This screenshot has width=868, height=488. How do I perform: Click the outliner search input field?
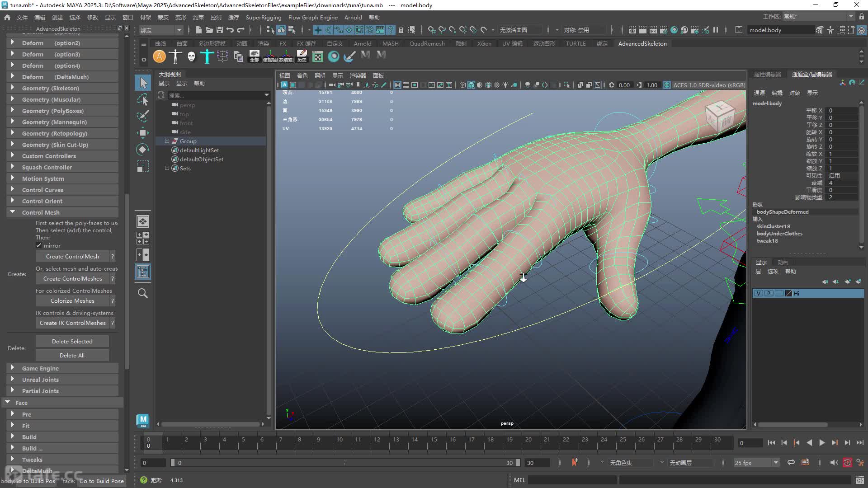click(216, 95)
